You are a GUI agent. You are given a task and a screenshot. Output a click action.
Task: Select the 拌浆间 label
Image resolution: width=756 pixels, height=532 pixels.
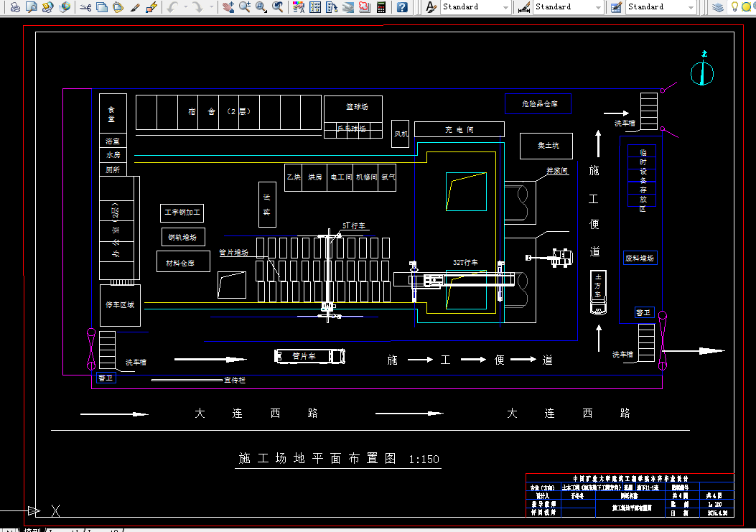pos(557,171)
